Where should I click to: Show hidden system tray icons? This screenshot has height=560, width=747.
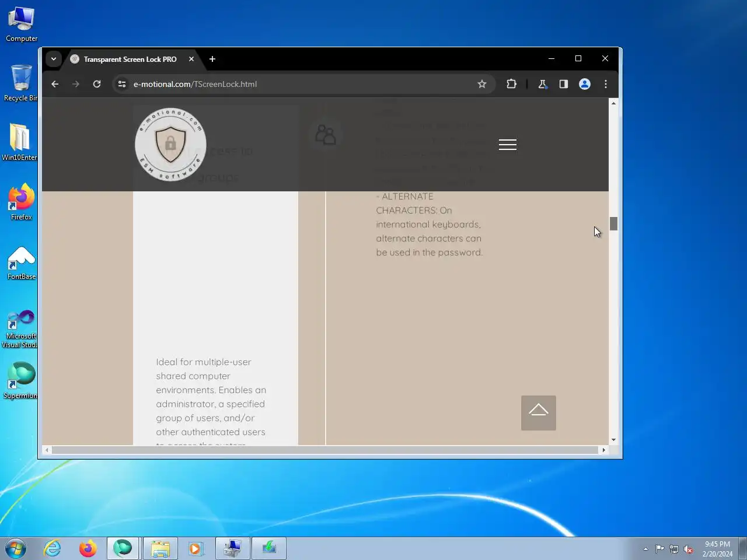click(645, 549)
